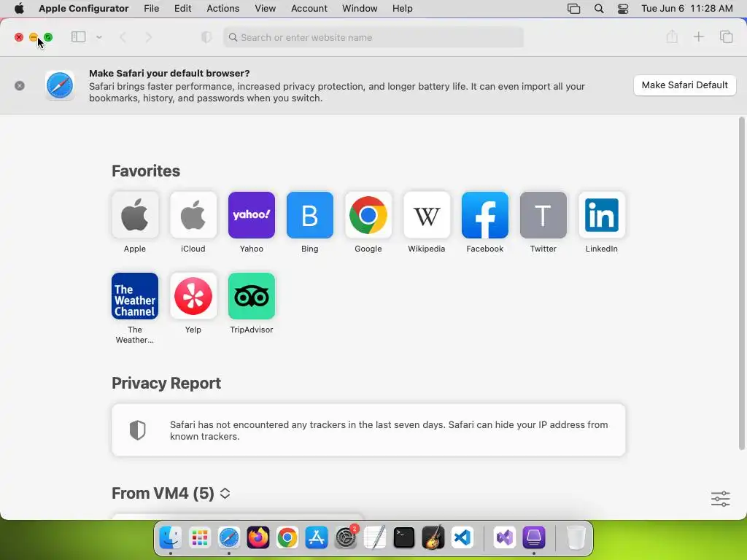Click the search or website address field

(373, 37)
